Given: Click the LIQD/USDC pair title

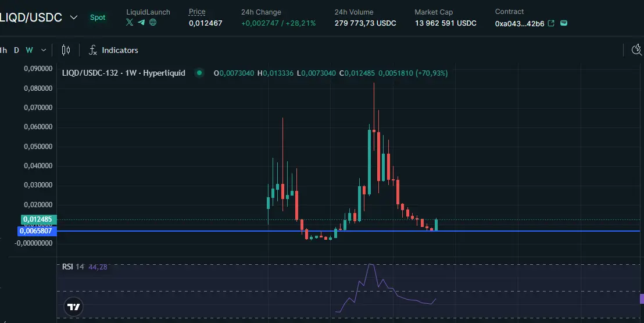Looking at the screenshot, I should point(31,17).
